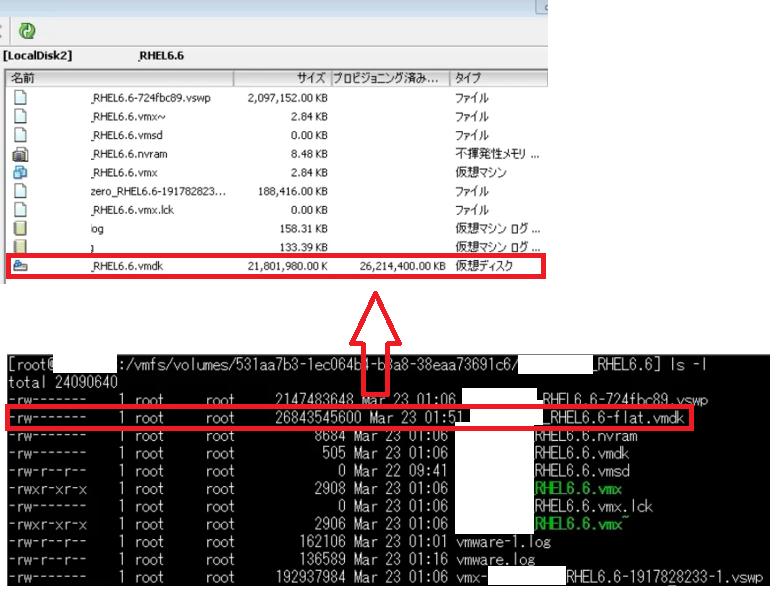Click the RHEL6.6.vmdk descriptor name in terminal

[582, 453]
